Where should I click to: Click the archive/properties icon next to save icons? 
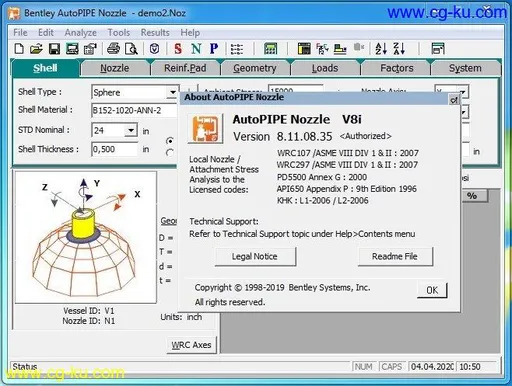[90, 49]
